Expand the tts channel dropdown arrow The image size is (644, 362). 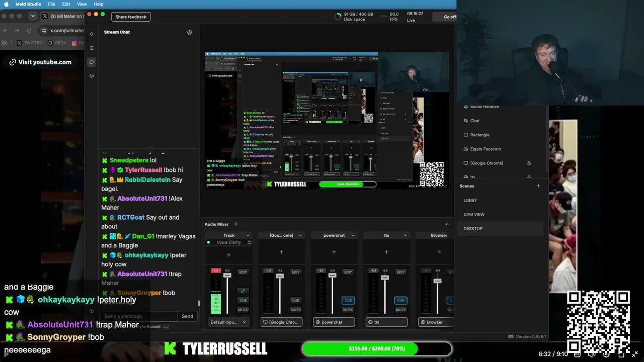(405, 235)
